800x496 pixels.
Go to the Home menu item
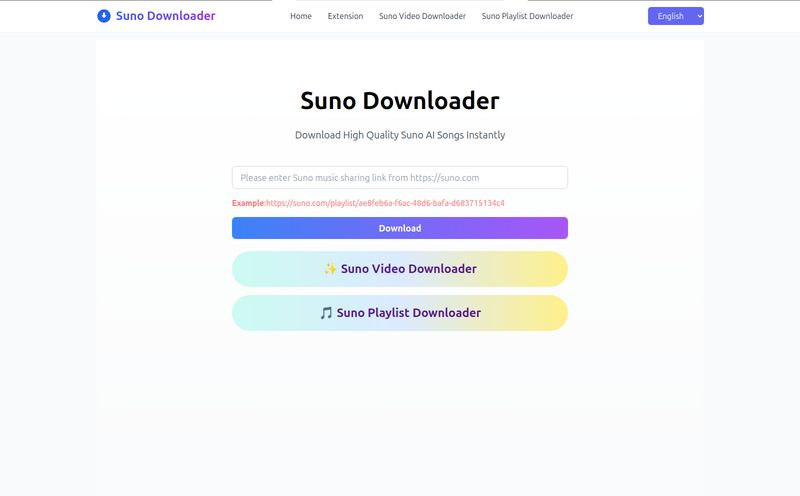(301, 16)
